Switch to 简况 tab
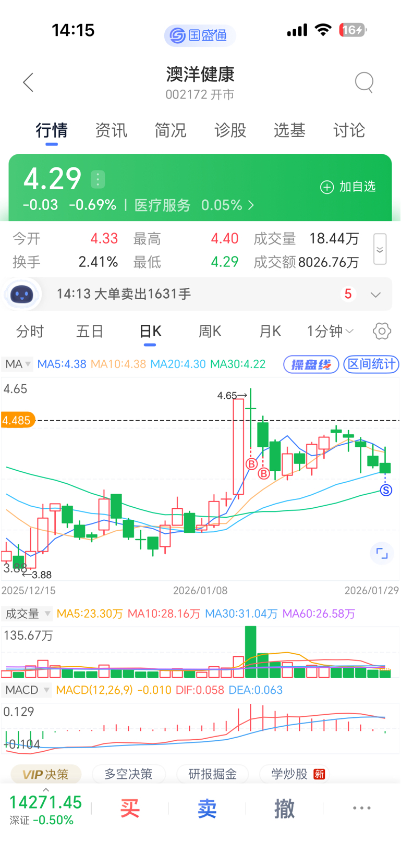 171,130
